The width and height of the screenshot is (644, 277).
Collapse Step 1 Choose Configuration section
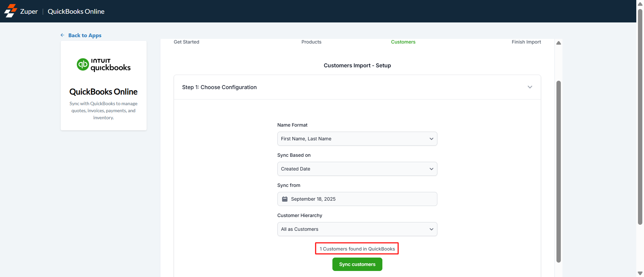point(530,87)
